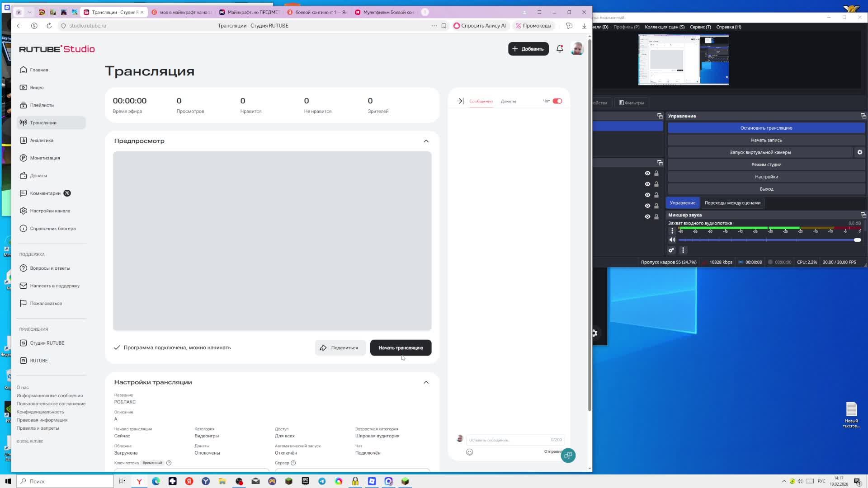The height and width of the screenshot is (488, 868).
Task: Open advanced audio properties gear icon
Action: tap(671, 250)
